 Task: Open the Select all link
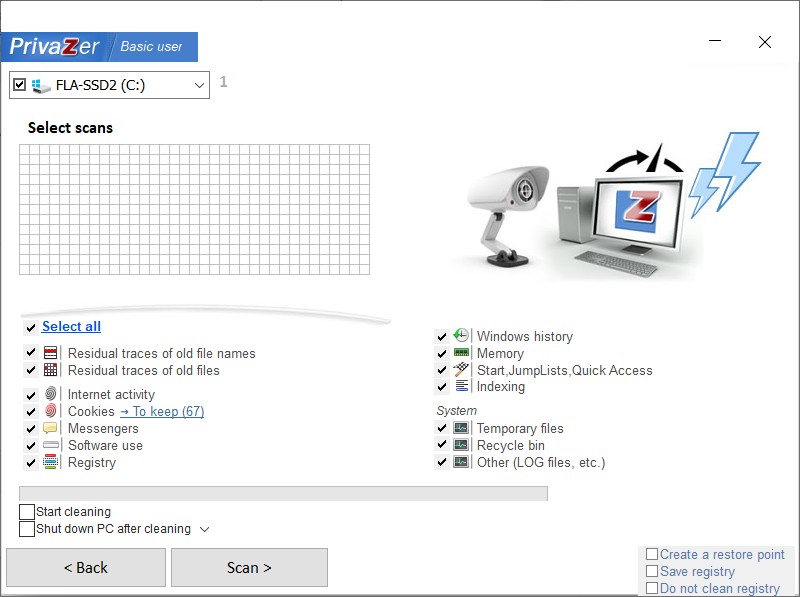71,326
